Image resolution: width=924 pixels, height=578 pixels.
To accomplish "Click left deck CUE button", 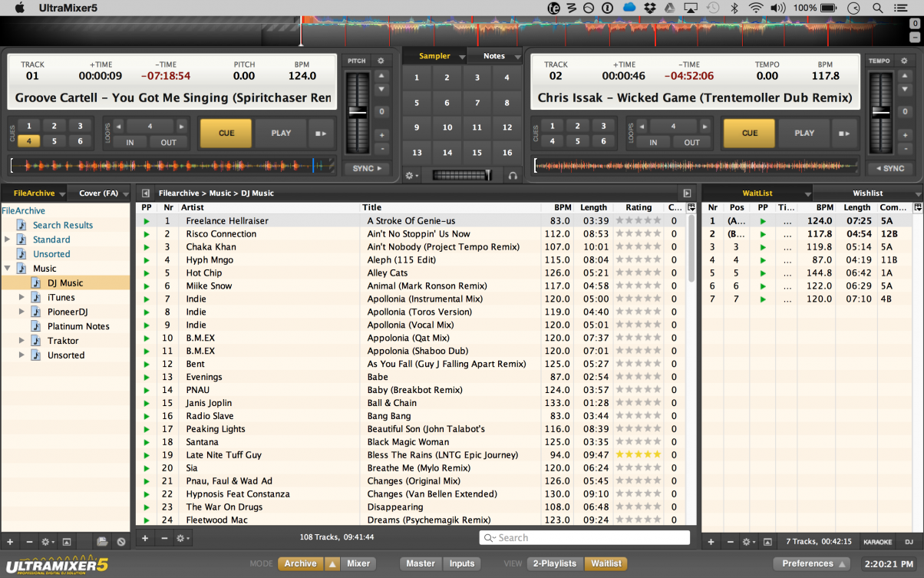I will click(226, 133).
